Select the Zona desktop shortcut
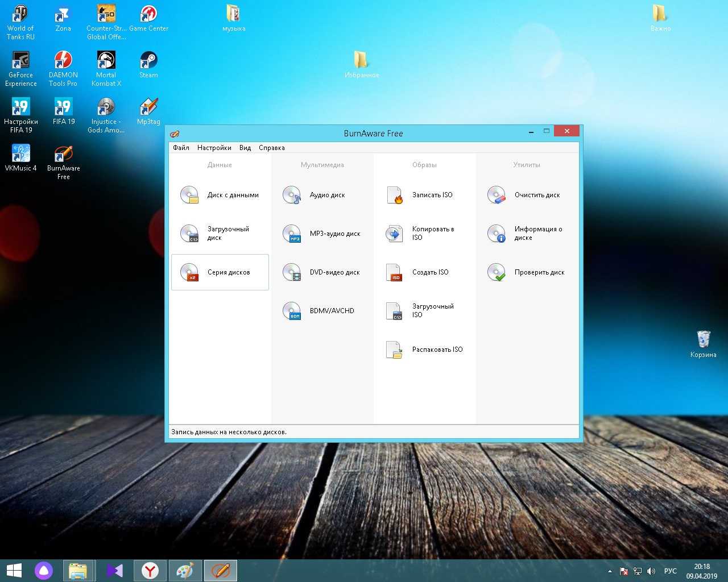 (x=63, y=19)
